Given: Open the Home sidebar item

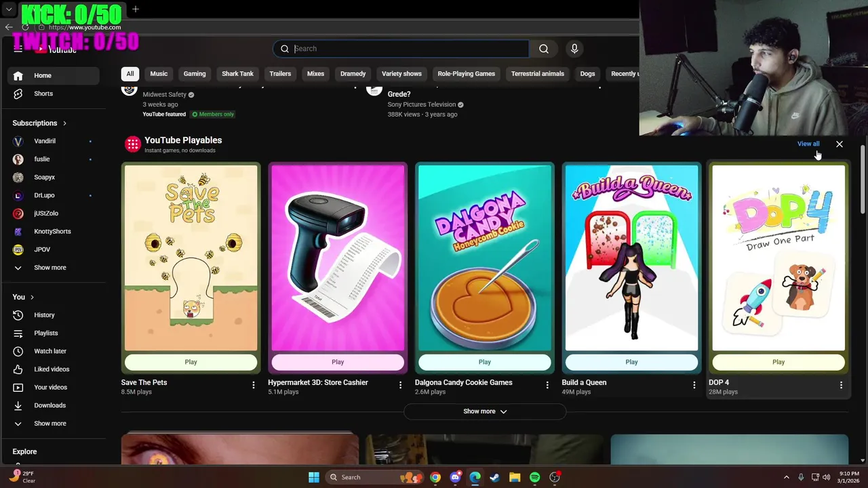Looking at the screenshot, I should [54, 75].
